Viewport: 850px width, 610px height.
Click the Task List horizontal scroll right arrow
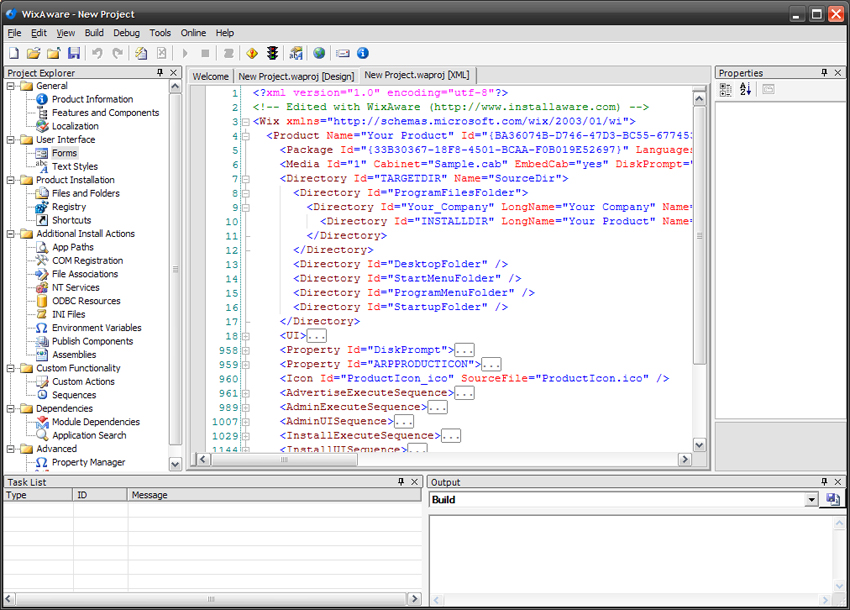tap(415, 599)
